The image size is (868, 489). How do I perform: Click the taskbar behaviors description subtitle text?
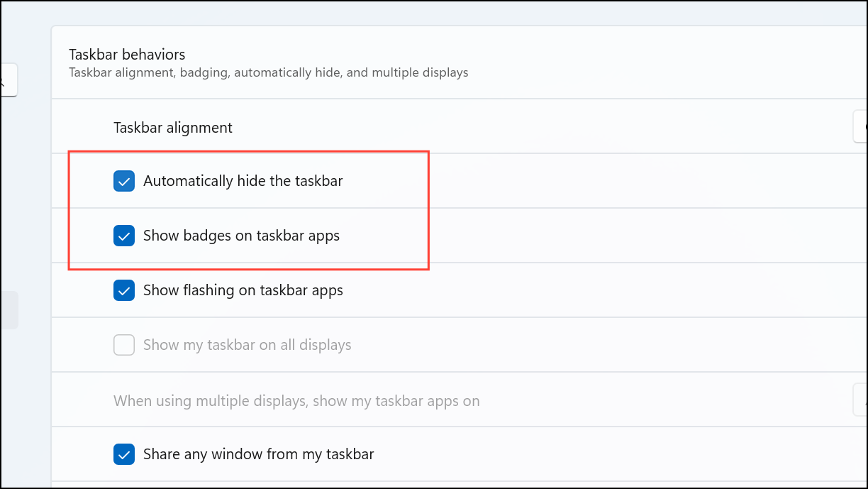pos(269,72)
